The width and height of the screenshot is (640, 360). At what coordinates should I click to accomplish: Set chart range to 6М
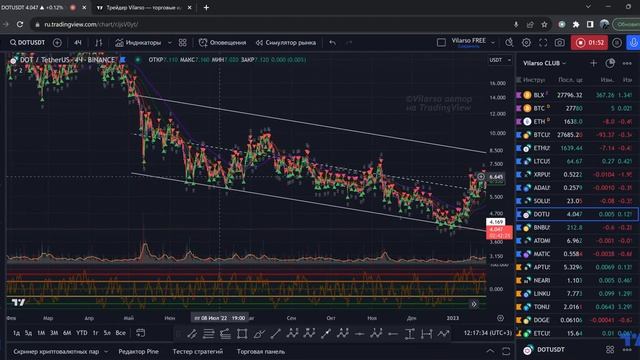pyautogui.click(x=67, y=333)
